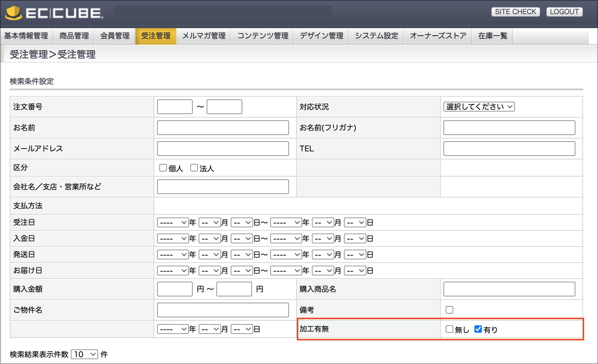Go to the 在庫一覧 tab
The height and width of the screenshot is (364, 598).
pyautogui.click(x=493, y=36)
